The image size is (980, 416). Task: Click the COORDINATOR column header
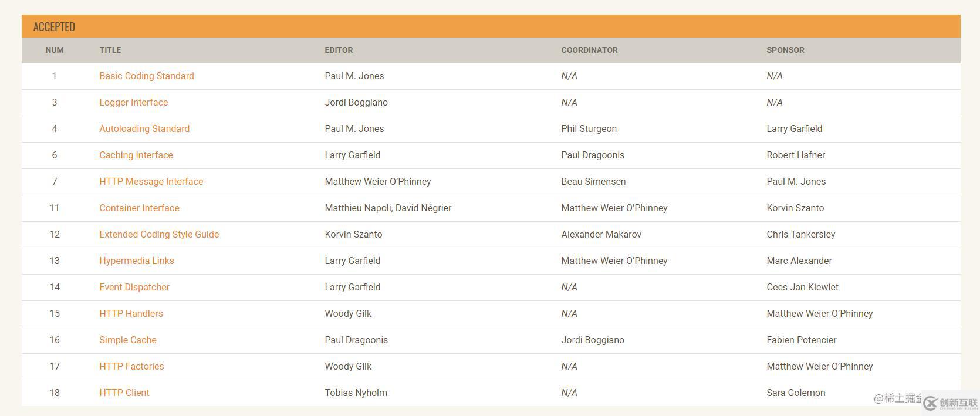point(589,50)
